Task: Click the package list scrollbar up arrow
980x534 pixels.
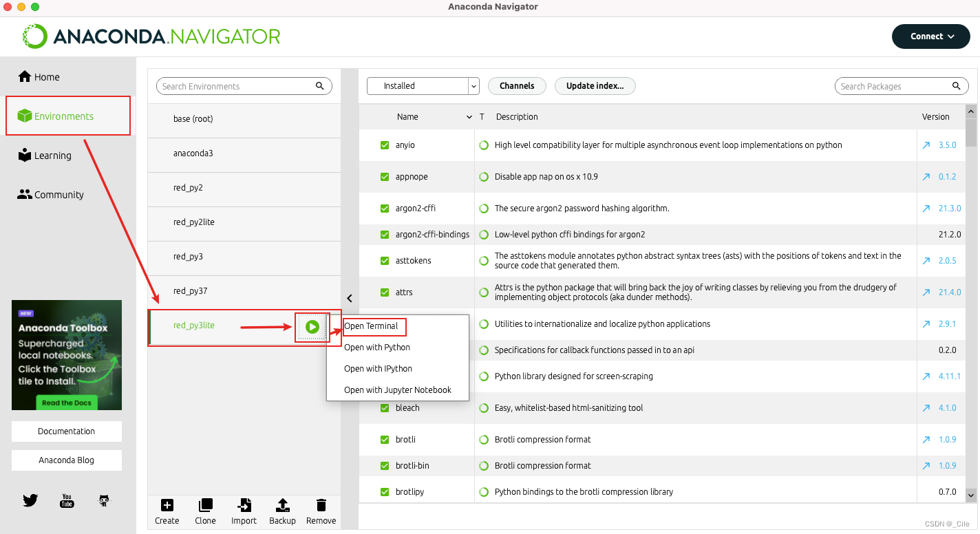Action: (971, 111)
